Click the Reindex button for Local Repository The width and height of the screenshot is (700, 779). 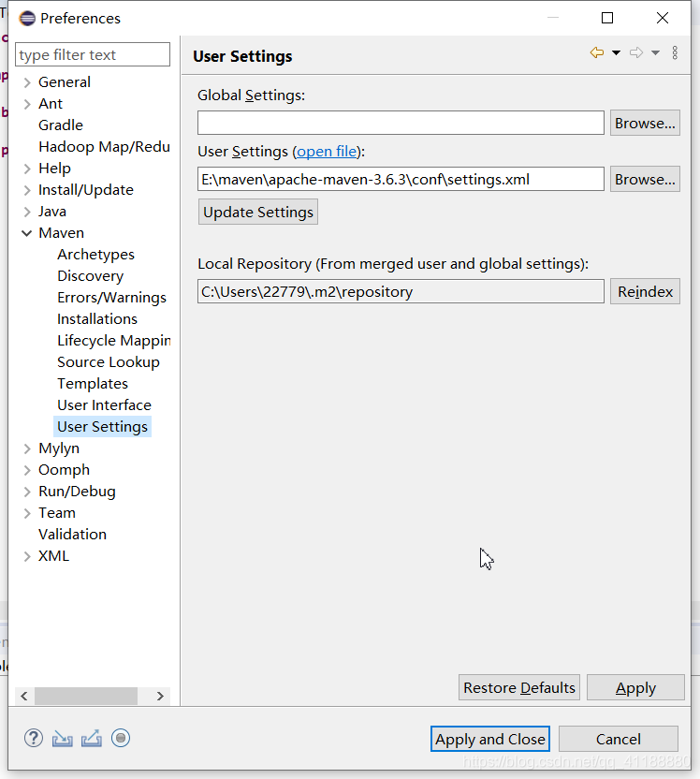coord(645,291)
